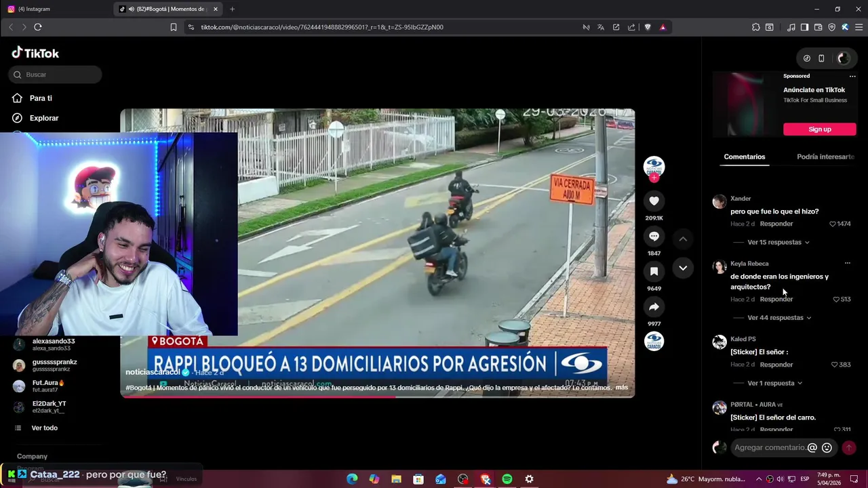Open the browser hamburger menu
This screenshot has height=488, width=868.
859,27
